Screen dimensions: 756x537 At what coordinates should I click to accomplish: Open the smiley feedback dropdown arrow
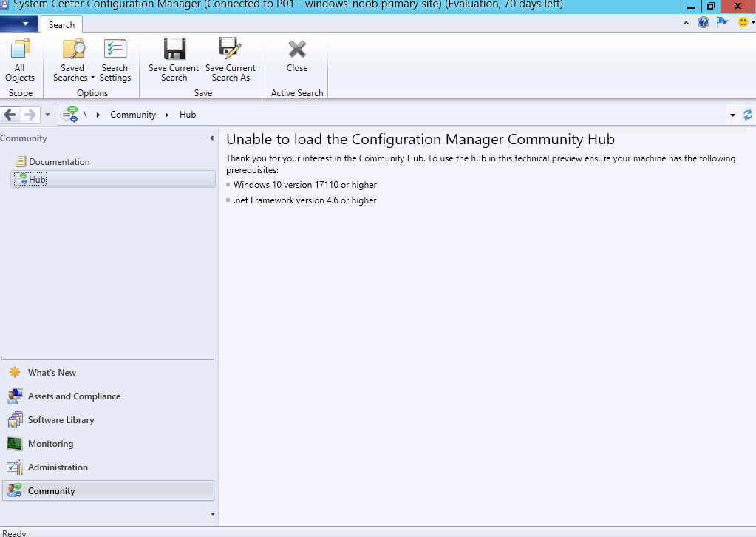pyautogui.click(x=752, y=22)
